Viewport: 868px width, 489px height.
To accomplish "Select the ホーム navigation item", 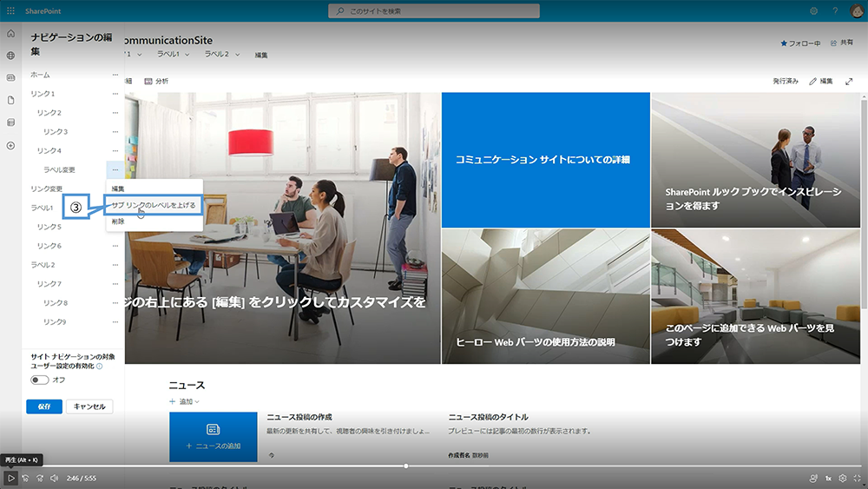I will coord(41,75).
